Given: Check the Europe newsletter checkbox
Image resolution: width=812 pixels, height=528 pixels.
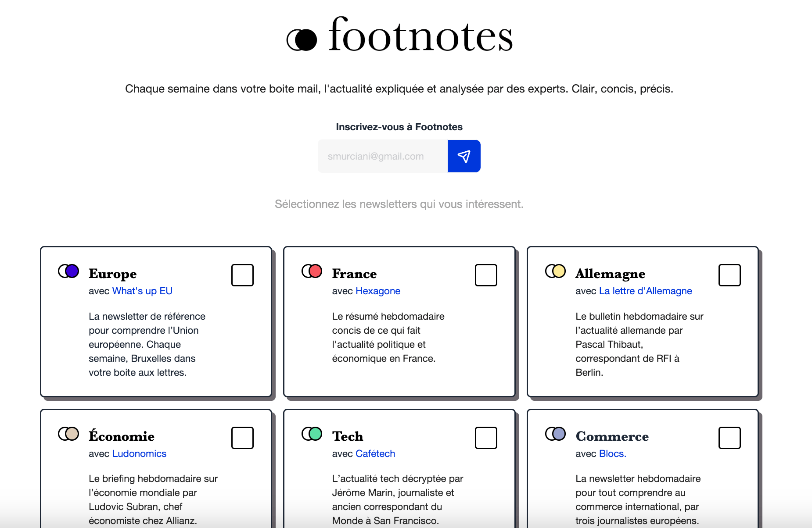Looking at the screenshot, I should point(242,275).
